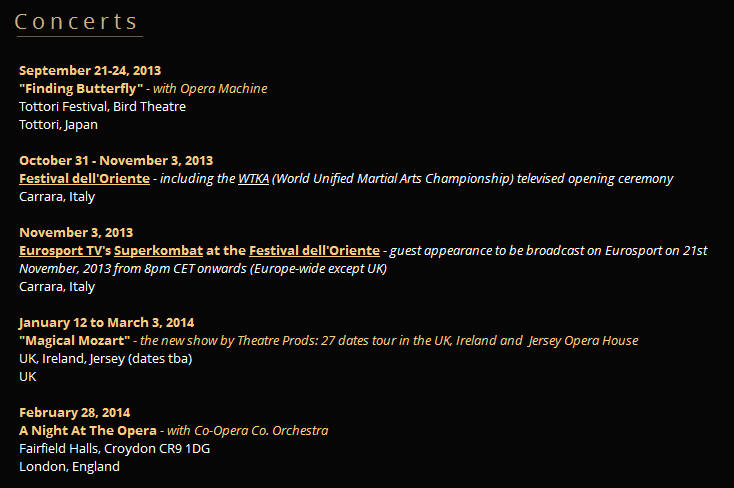
Task: Click Fairfield Halls, Croydon CR9 1DG address
Action: point(115,449)
